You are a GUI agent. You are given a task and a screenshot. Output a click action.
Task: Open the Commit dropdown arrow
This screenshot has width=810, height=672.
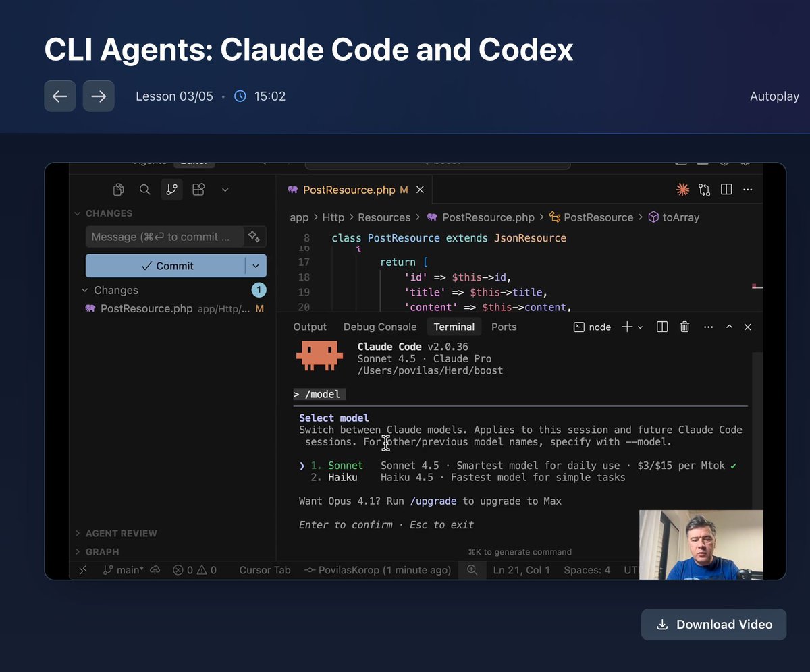(x=256, y=266)
